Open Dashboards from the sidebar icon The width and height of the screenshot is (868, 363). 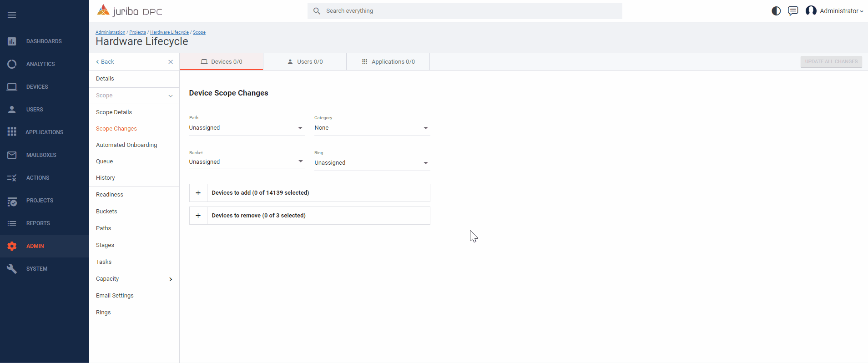(x=12, y=41)
